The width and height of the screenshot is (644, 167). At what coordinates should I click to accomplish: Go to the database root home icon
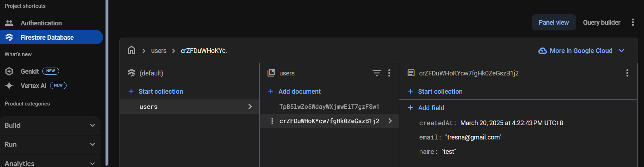tap(132, 50)
